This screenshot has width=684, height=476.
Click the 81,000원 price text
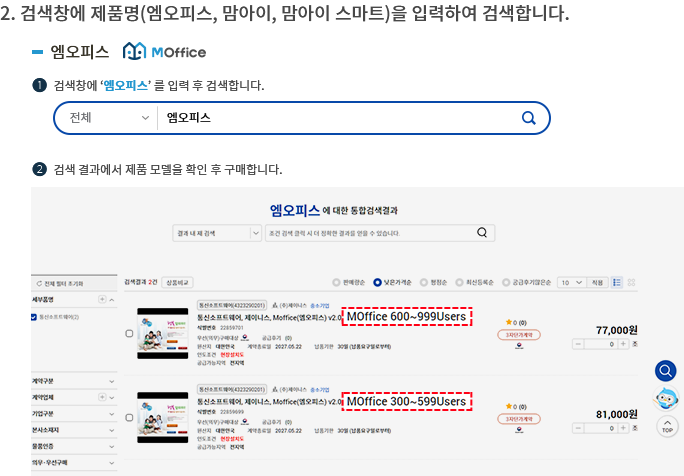click(616, 414)
